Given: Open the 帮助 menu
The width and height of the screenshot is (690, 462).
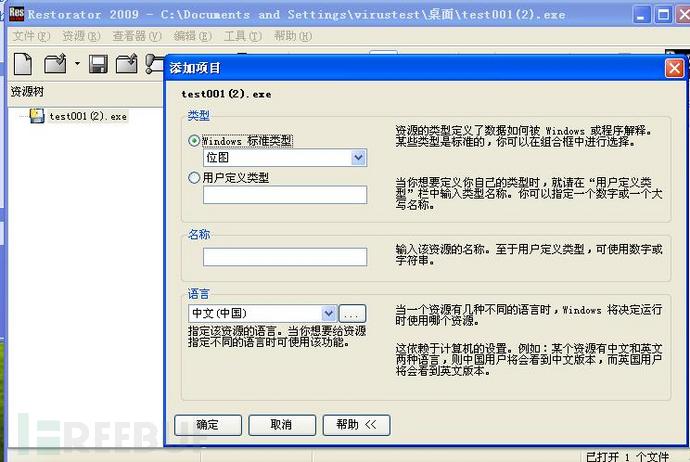Looking at the screenshot, I should [293, 36].
